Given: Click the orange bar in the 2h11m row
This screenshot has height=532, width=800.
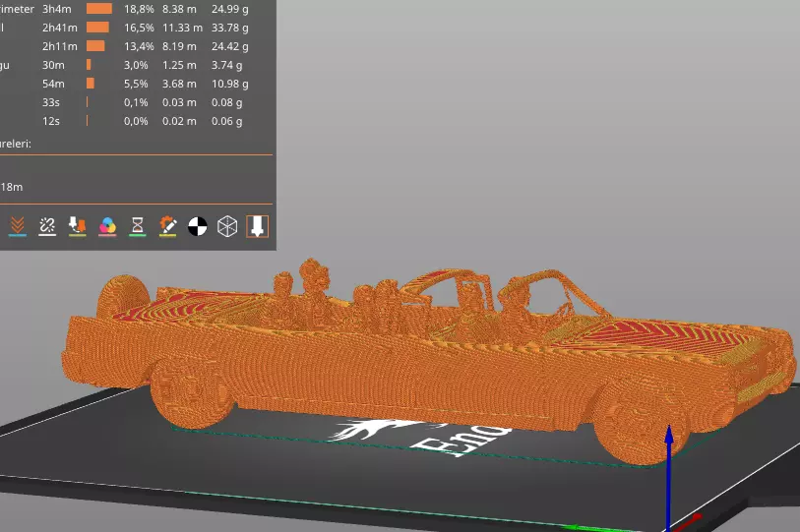Looking at the screenshot, I should [95, 46].
